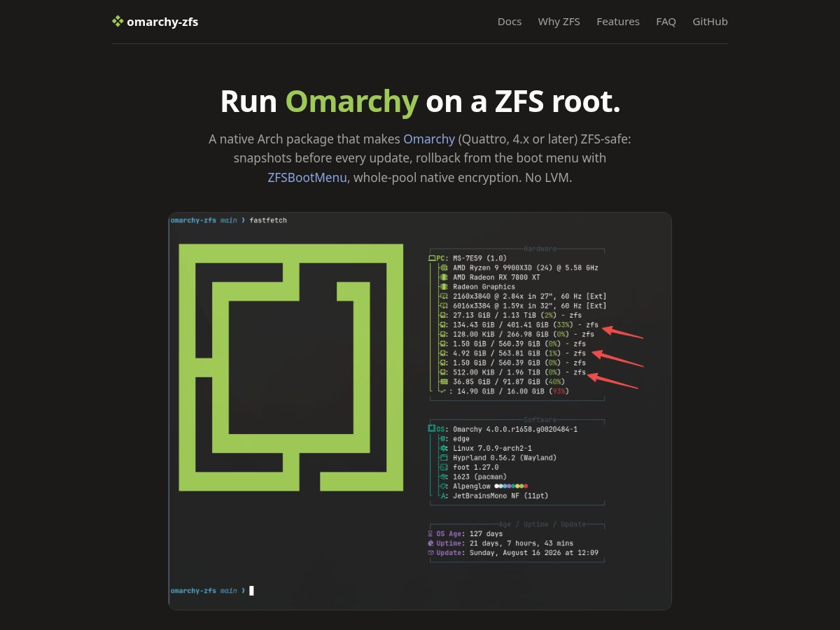
Task: Click the icon beside Radeon Graphics
Action: click(443, 287)
